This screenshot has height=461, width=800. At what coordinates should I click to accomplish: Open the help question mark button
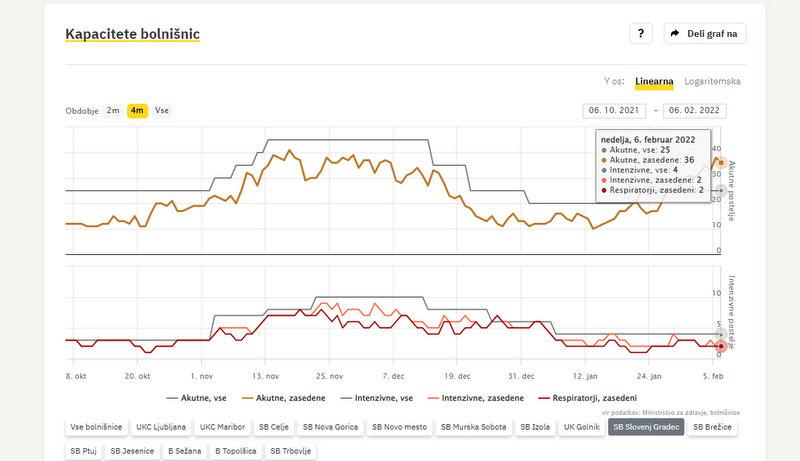641,33
